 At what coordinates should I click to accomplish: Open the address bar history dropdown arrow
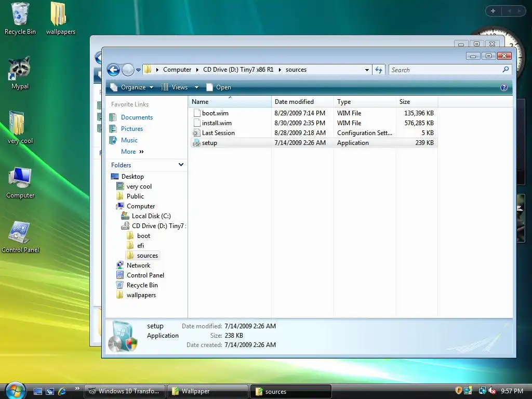pyautogui.click(x=367, y=70)
